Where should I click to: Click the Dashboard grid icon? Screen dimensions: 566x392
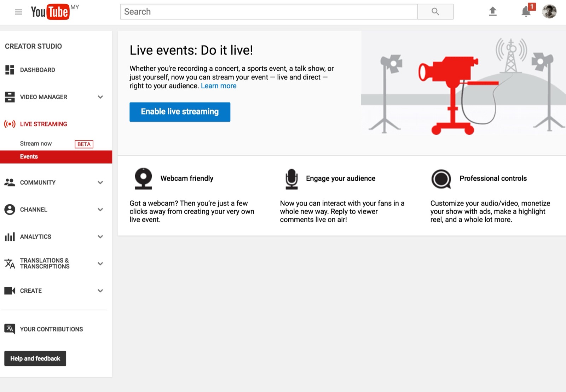(x=10, y=70)
